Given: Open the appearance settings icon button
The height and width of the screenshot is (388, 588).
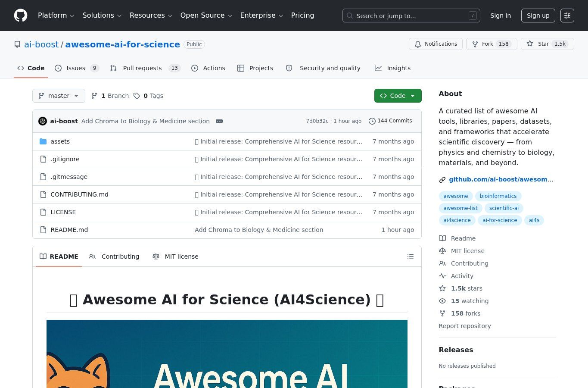Looking at the screenshot, I should click(x=567, y=16).
